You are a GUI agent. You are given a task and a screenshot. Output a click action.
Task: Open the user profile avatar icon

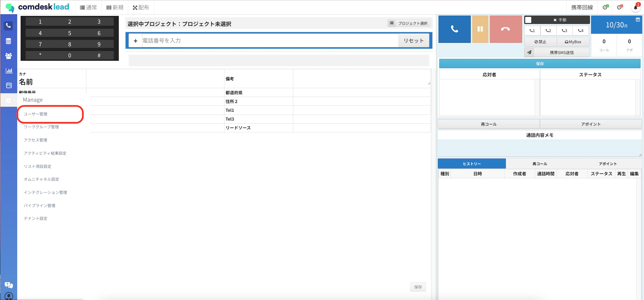[x=9, y=296]
